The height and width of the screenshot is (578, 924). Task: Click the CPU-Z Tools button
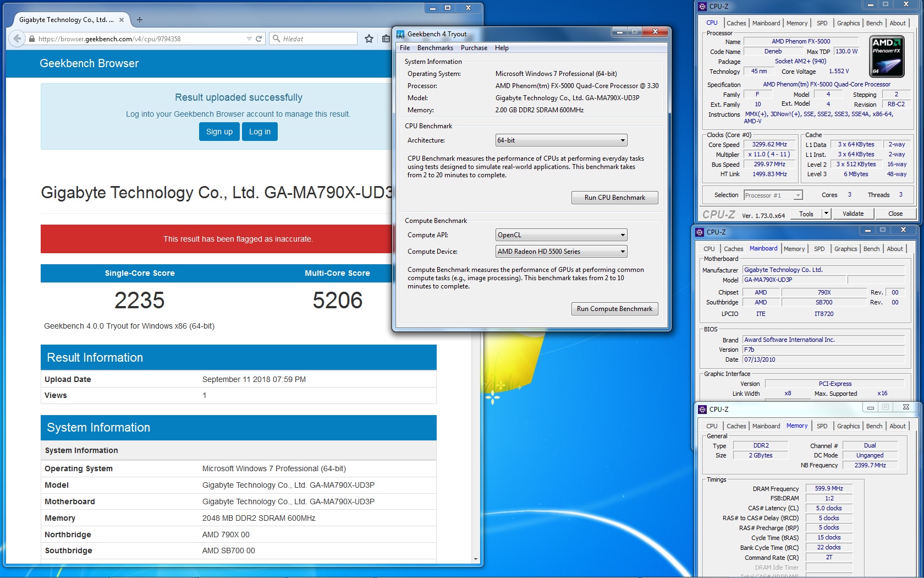806,214
